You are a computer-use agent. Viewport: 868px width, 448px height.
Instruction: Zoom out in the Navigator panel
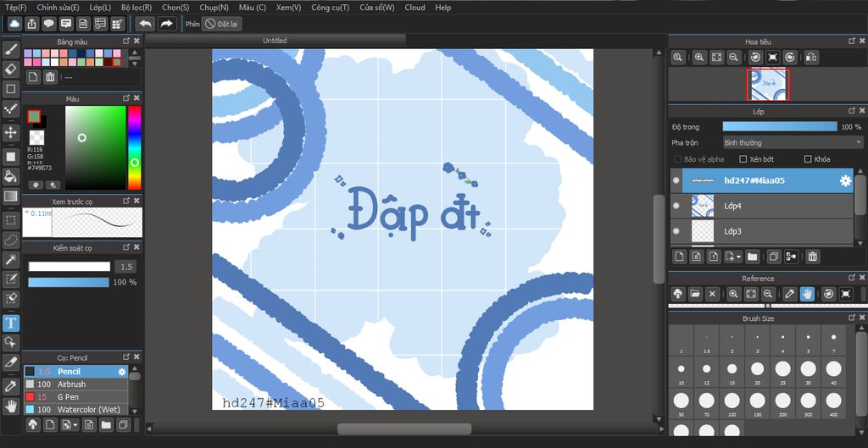(x=733, y=57)
